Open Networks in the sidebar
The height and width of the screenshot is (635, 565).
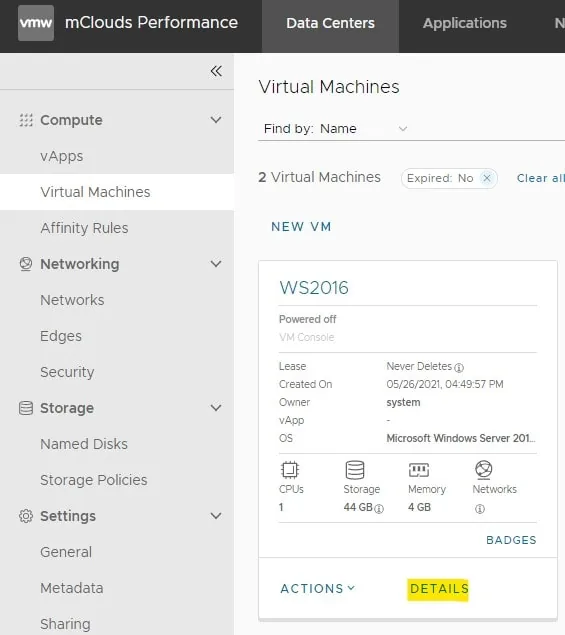coord(117,300)
